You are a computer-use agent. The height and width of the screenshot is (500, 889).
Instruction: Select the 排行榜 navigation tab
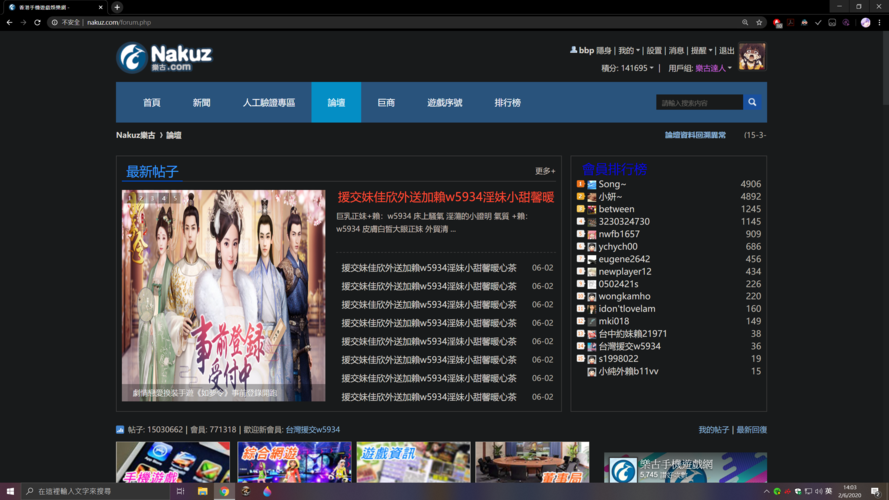tap(507, 103)
